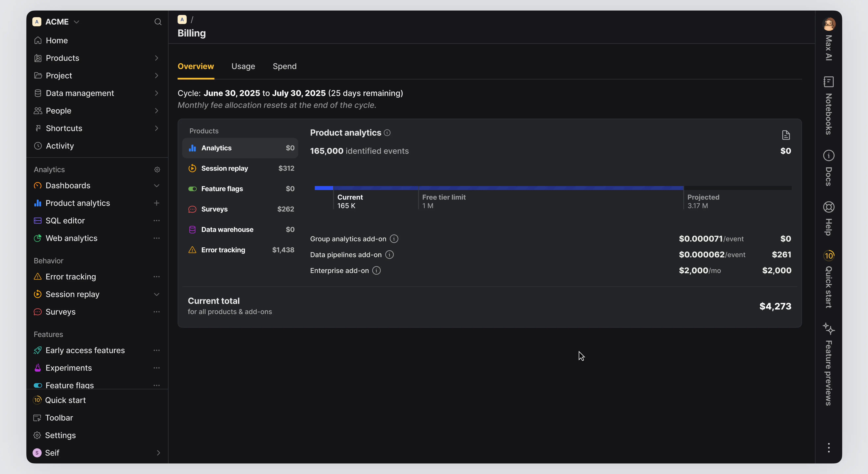Click the search magnifier icon in sidebar
Screen dimensions: 868x474
[x=158, y=22]
